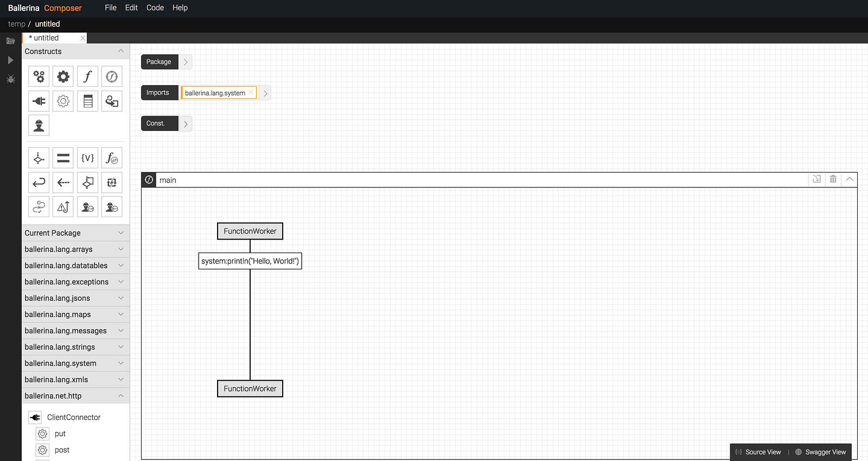This screenshot has width=868, height=461.
Task: Select the Return statement curved arrow icon
Action: 39,182
